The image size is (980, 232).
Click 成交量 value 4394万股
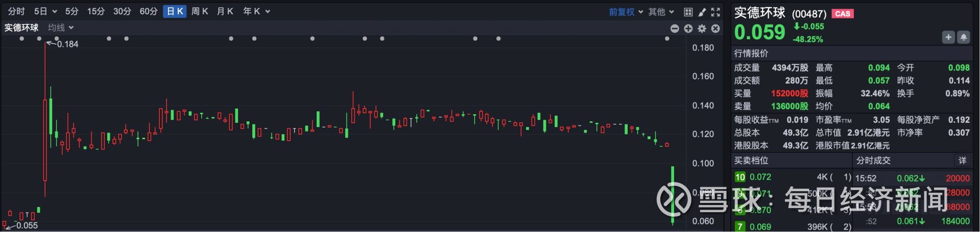pos(790,68)
